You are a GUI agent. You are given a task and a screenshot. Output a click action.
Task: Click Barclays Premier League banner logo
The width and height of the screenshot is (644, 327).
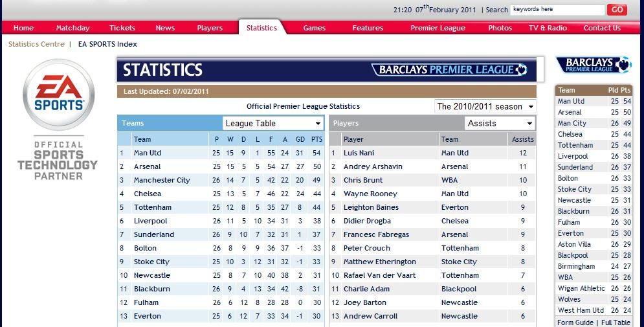tap(449, 69)
